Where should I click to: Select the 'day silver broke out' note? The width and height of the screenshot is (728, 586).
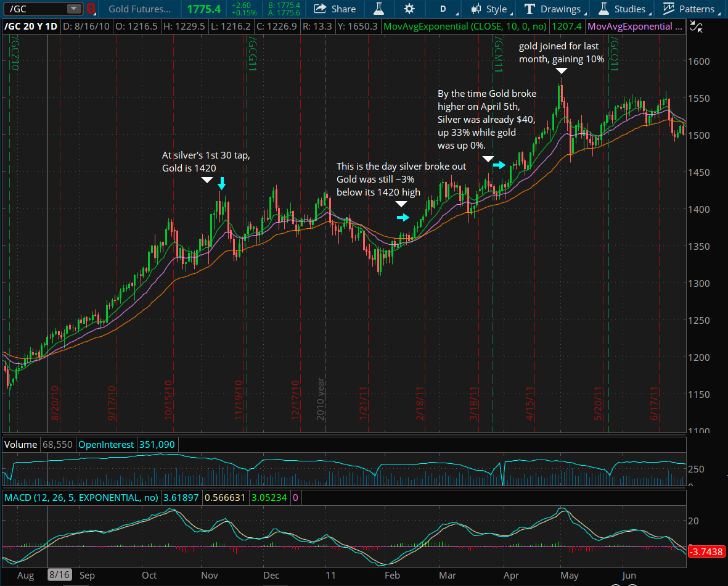click(x=401, y=180)
